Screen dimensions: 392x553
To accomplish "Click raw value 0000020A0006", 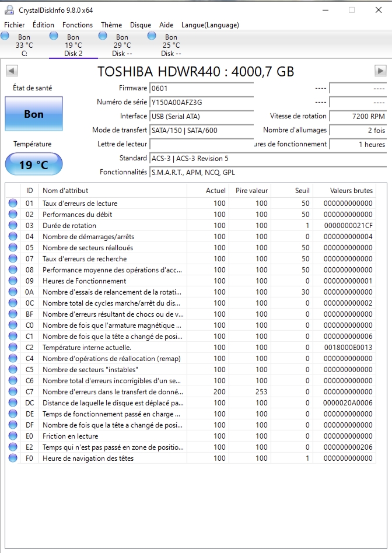I will point(348,402).
